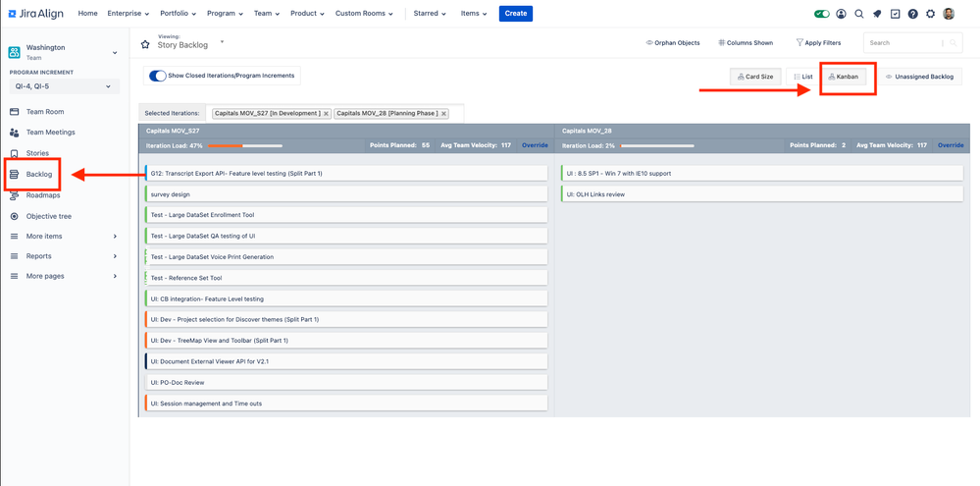Open Stories in sidebar
This screenshot has width=980, height=486.
coord(37,153)
